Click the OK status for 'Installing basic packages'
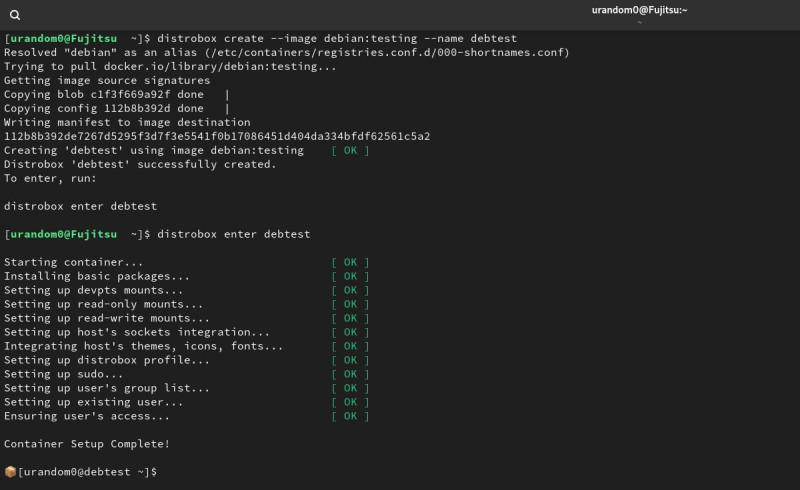The height and width of the screenshot is (490, 800). point(350,276)
